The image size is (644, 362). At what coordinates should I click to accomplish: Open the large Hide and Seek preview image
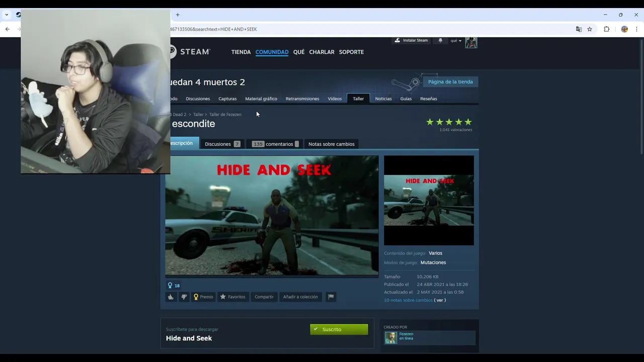click(272, 216)
